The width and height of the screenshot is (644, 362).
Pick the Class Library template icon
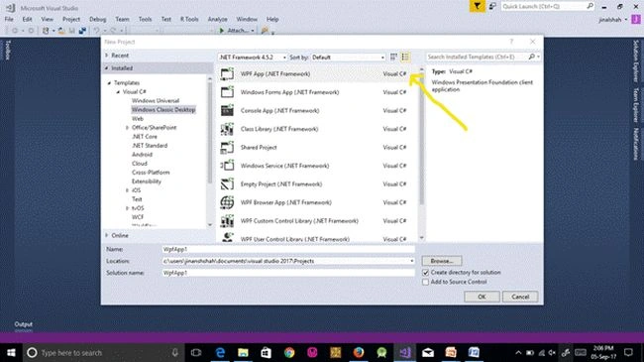(227, 129)
